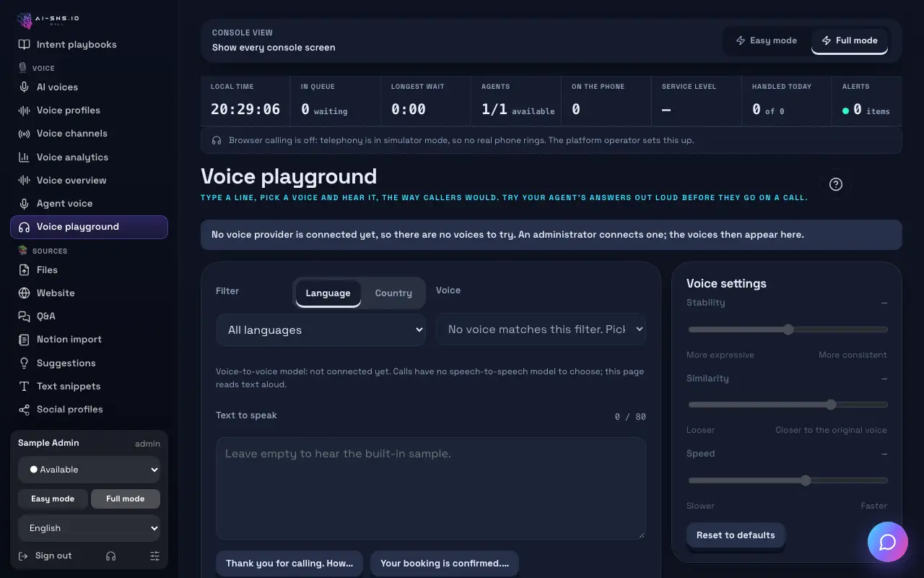Sign out of the account
The width and height of the screenshot is (924, 578).
point(45,556)
